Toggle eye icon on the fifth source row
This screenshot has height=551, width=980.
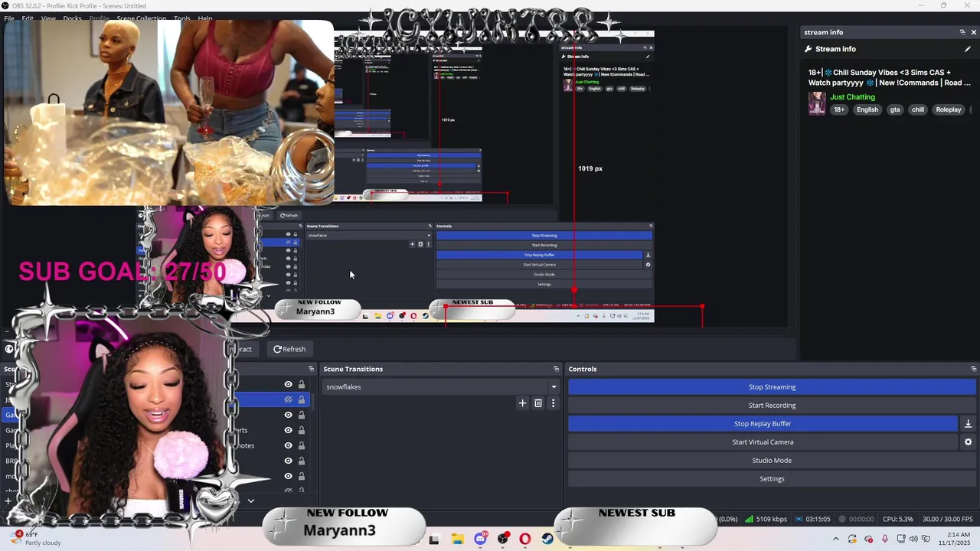pos(288,445)
